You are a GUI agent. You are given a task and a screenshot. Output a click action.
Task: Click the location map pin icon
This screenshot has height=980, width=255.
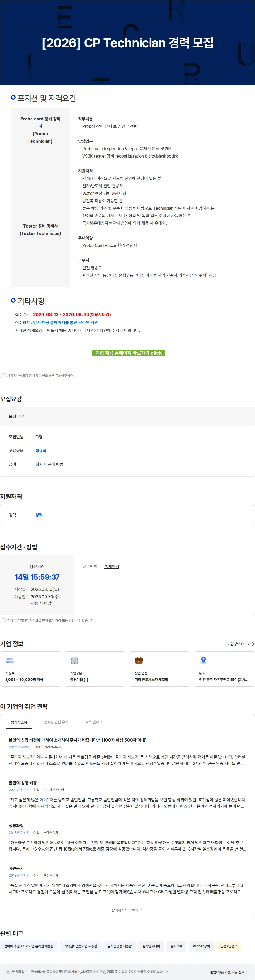click(203, 661)
